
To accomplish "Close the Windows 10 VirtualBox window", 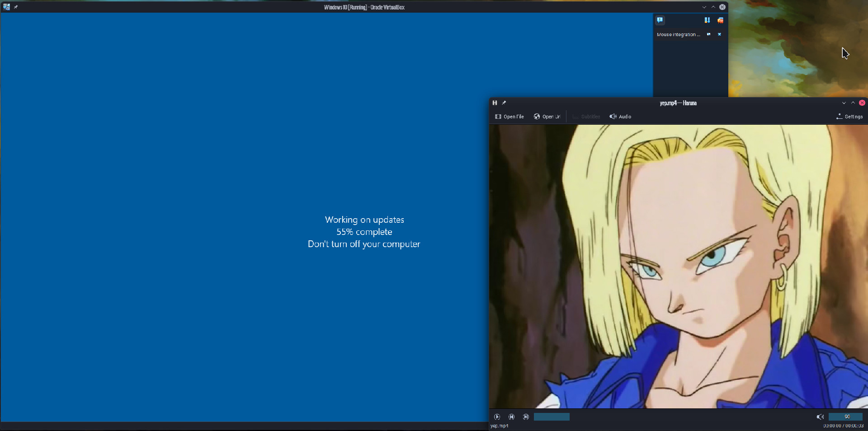I will tap(722, 7).
